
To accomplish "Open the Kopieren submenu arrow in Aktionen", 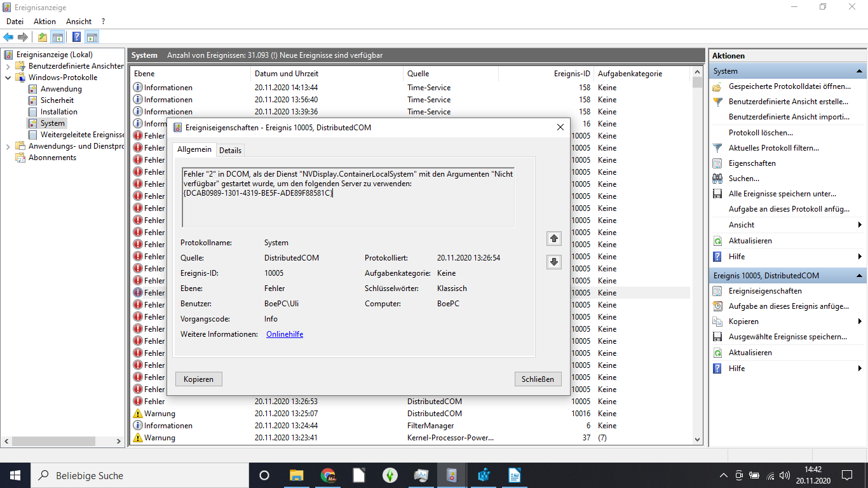I will pos(860,322).
